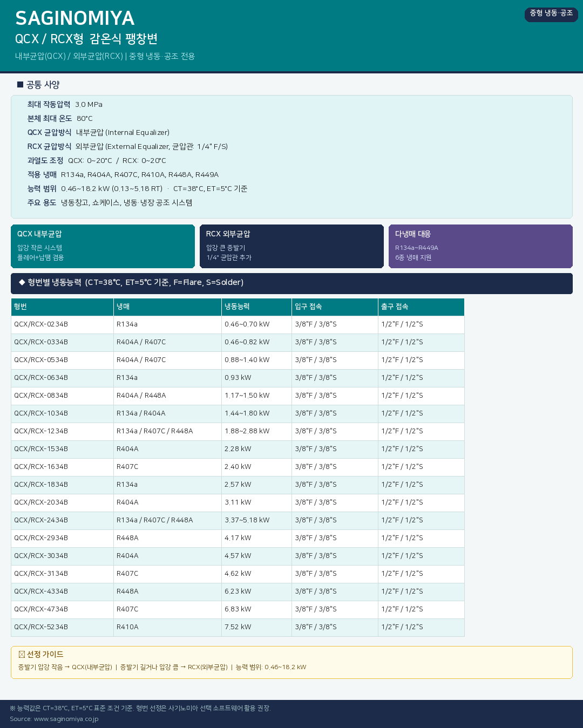Image resolution: width=583 pixels, height=728 pixels.
Task: Click the 1.88~2.88 kW capacity cell
Action: [x=256, y=431]
